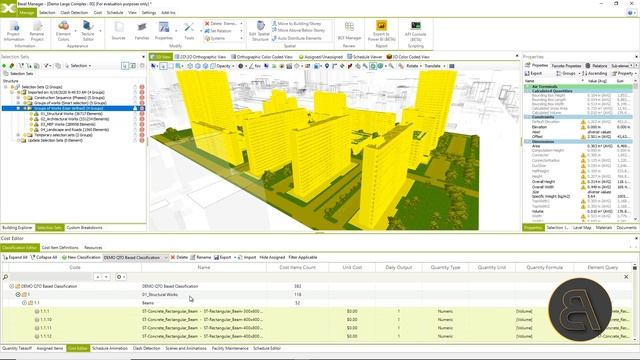Click the Cost Editor table vertical scrollbar
The width and height of the screenshot is (640, 360).
(x=635, y=302)
